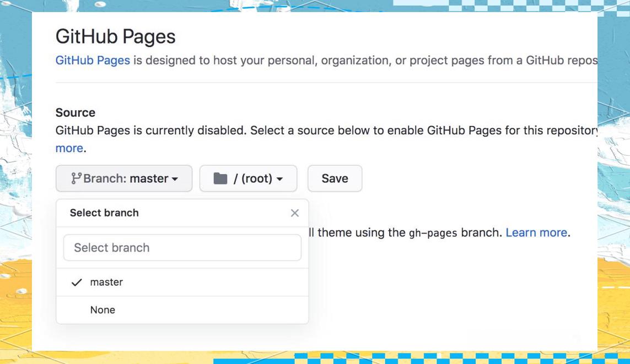Click the 'Select branch' popup header text

[x=105, y=213]
